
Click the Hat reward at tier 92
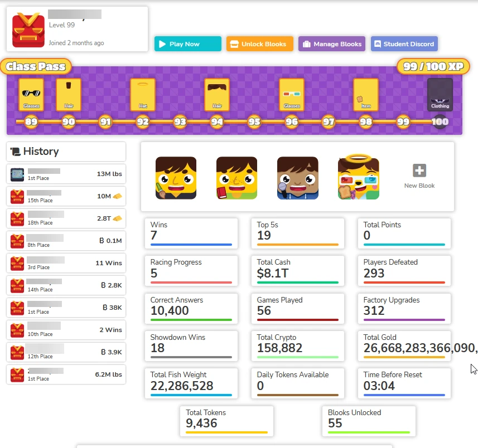[x=142, y=94]
